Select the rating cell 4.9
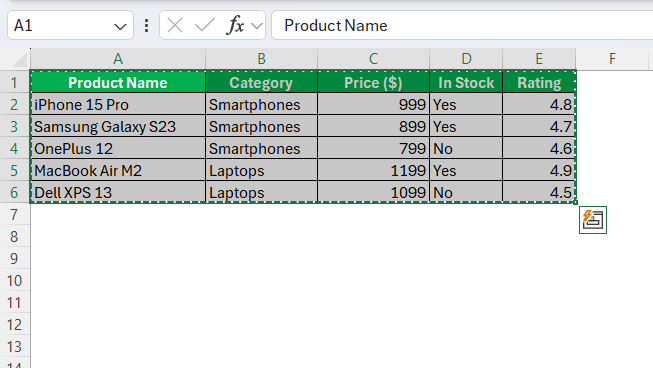The height and width of the screenshot is (368, 653). tap(539, 170)
